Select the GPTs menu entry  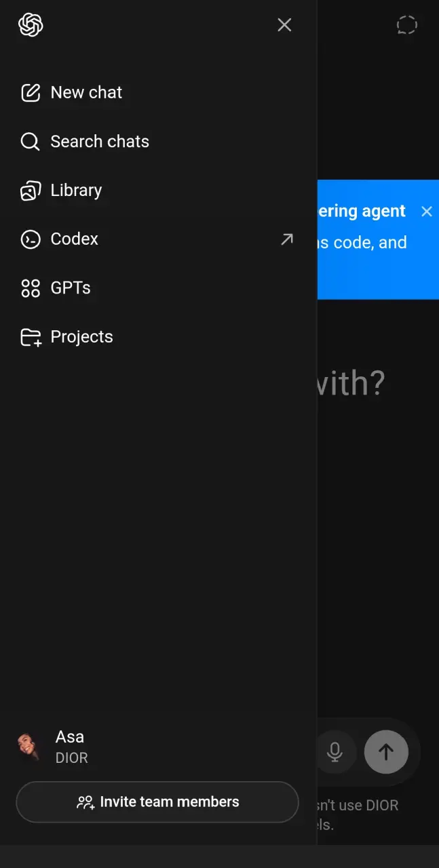[x=158, y=288]
